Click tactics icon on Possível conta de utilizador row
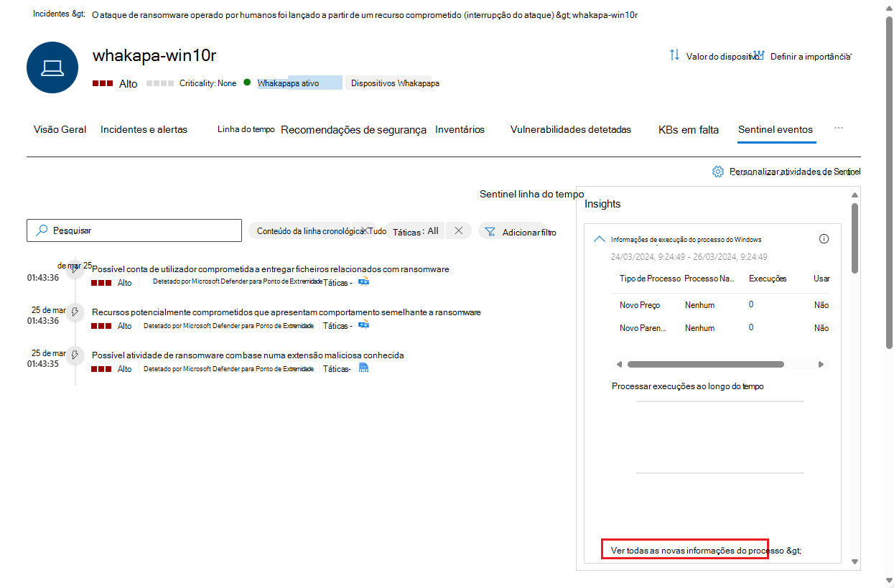 pos(364,282)
